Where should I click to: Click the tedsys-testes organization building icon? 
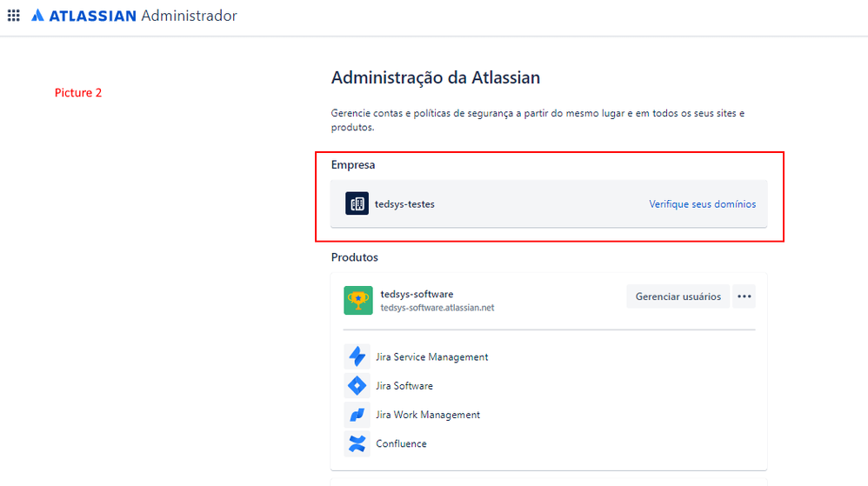coord(357,203)
